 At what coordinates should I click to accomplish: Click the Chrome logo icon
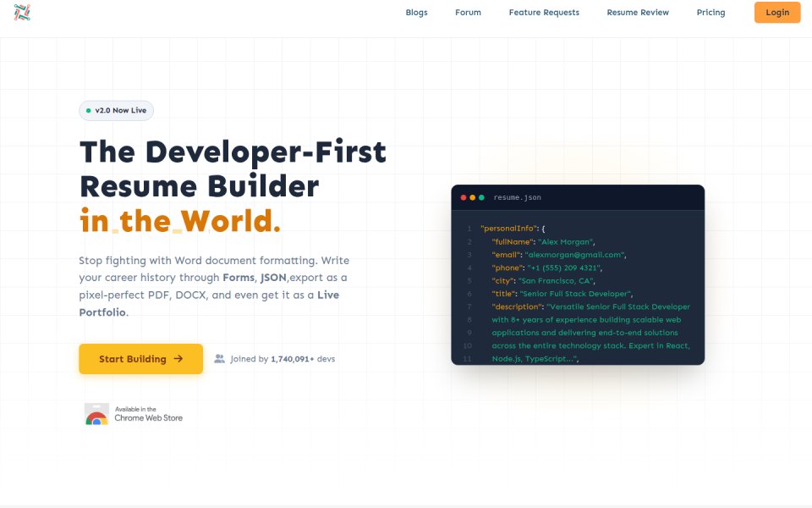click(x=96, y=415)
